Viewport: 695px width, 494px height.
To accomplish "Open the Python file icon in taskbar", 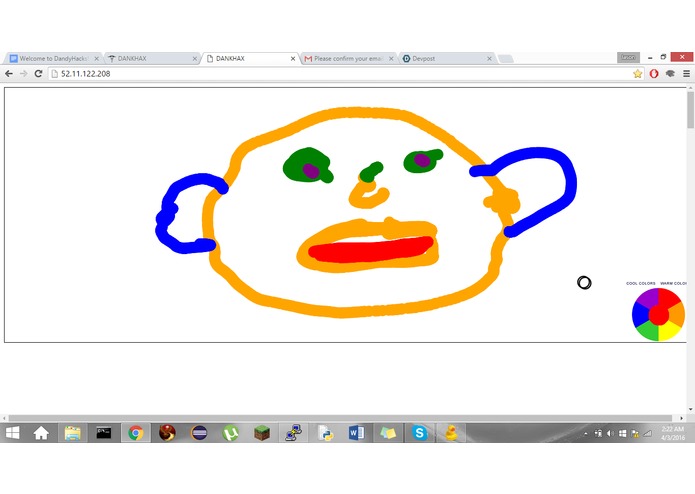I will click(325, 433).
